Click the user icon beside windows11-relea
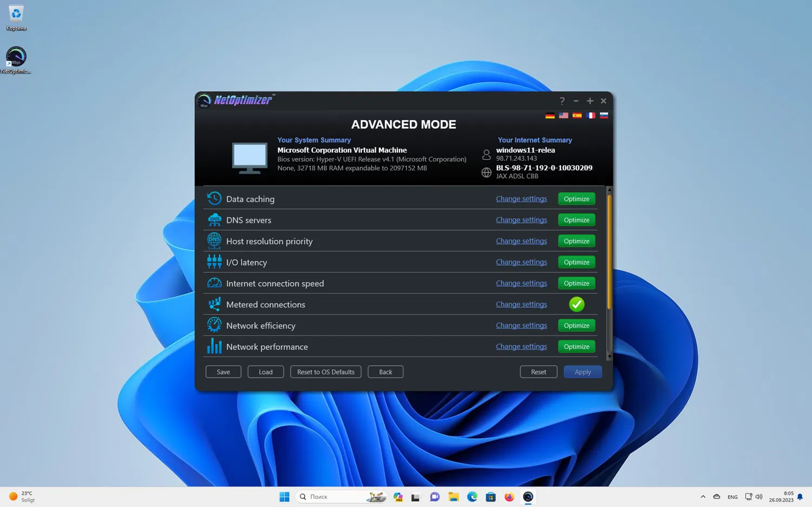This screenshot has height=507, width=812. pyautogui.click(x=486, y=155)
